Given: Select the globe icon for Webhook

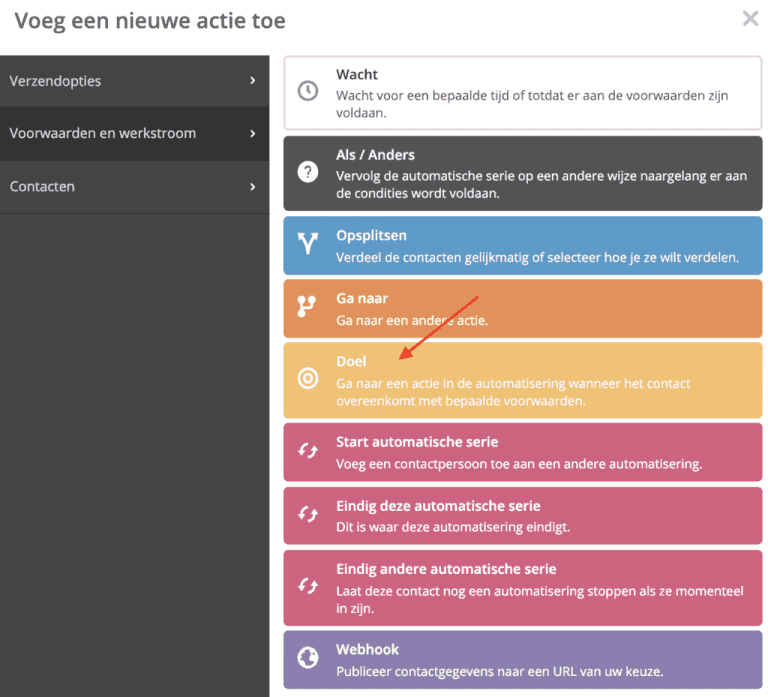Looking at the screenshot, I should point(308,658).
